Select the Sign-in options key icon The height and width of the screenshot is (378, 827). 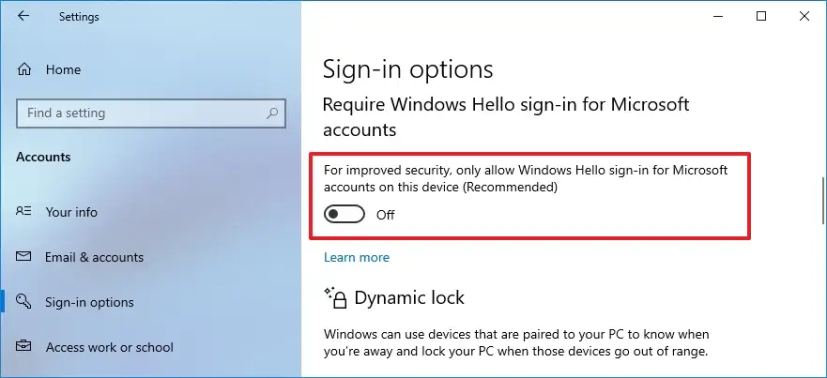point(24,302)
